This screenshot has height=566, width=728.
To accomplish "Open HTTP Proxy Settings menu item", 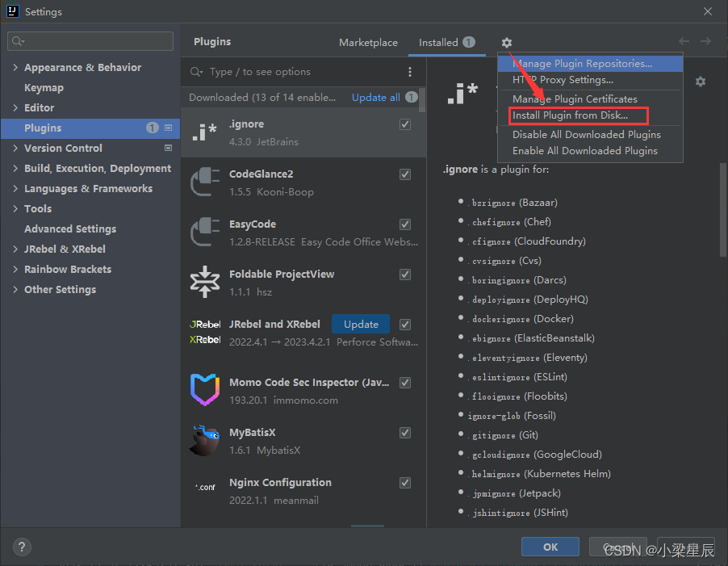I will coord(590,80).
